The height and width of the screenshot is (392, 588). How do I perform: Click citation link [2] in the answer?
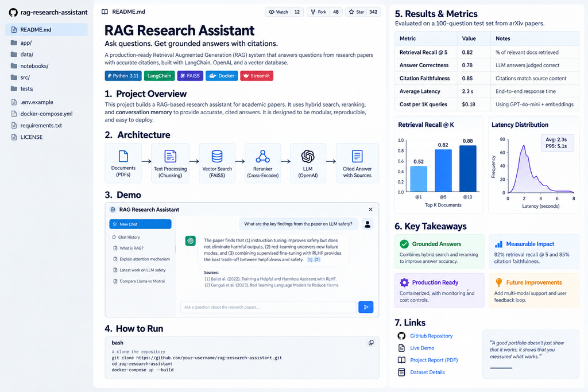[317, 260]
